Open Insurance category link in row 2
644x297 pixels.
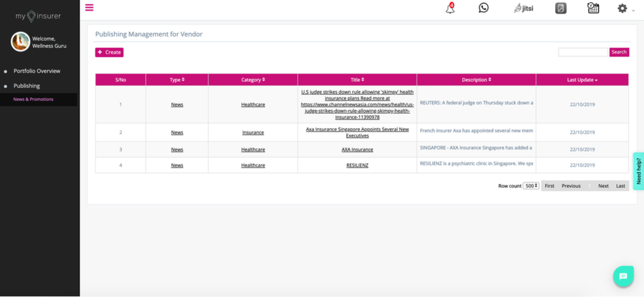pos(253,132)
